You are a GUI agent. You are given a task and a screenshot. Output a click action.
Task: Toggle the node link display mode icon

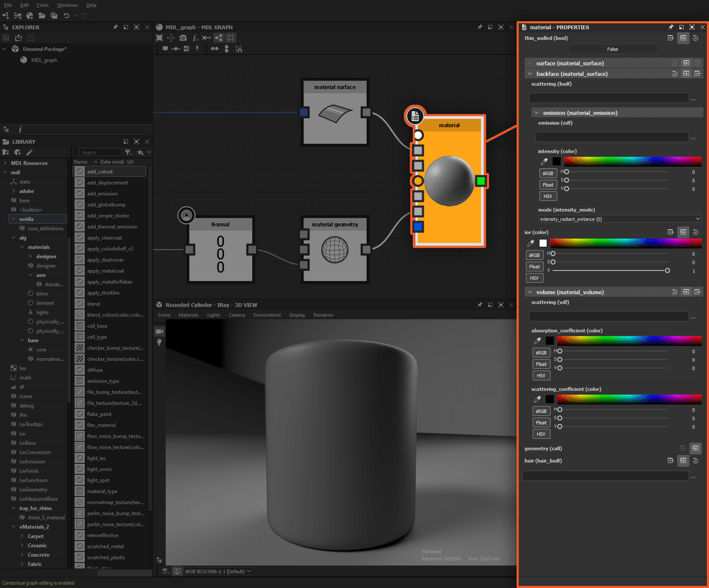(x=218, y=38)
